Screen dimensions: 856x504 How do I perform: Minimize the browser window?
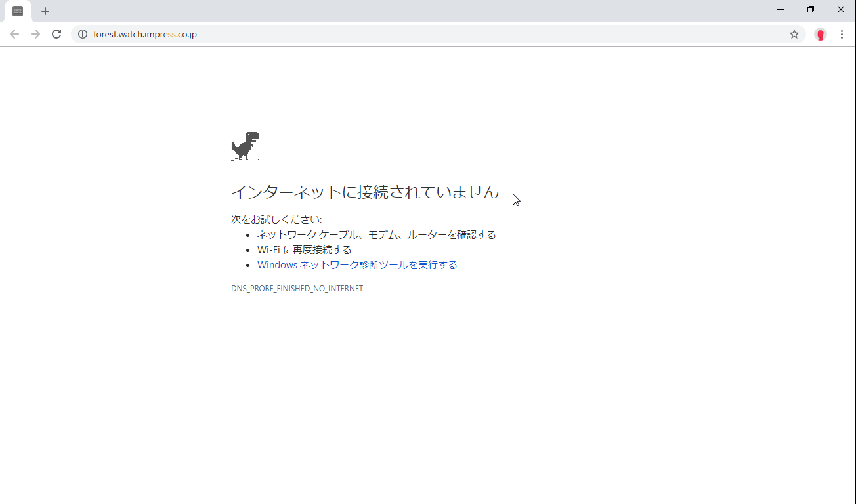coord(780,9)
